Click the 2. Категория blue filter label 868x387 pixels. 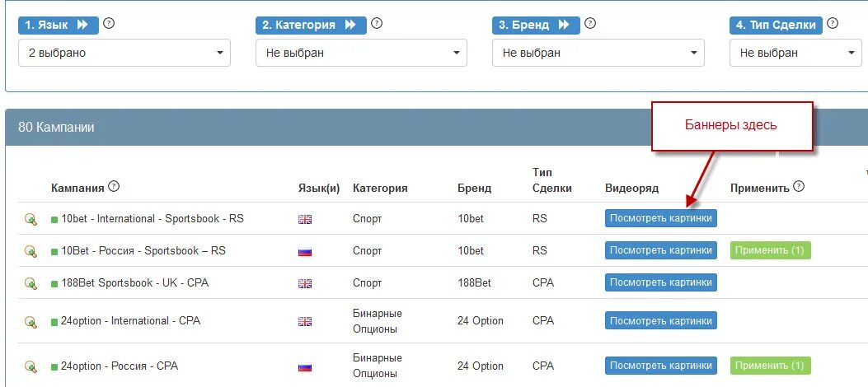pos(311,25)
